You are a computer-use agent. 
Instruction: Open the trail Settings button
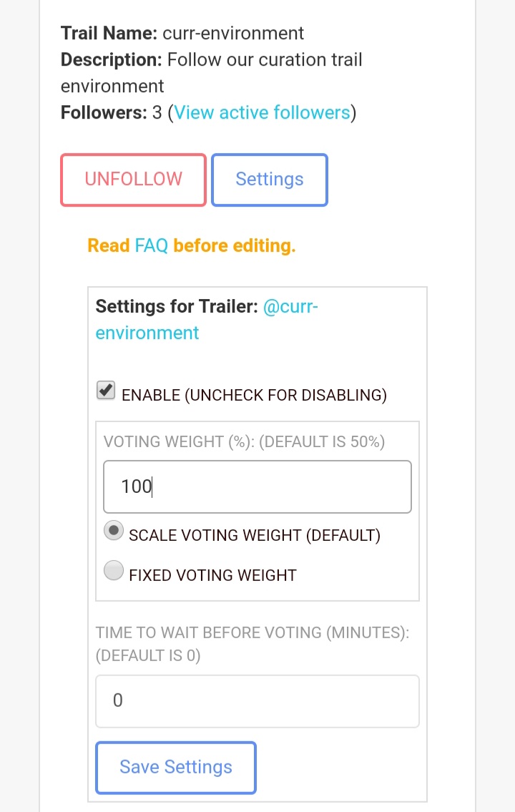(270, 180)
